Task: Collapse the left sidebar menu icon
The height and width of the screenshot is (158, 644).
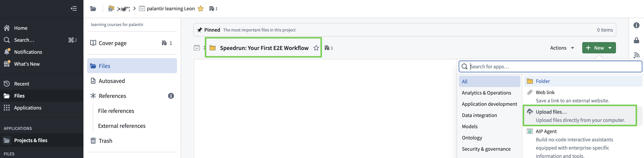Action: [x=74, y=8]
